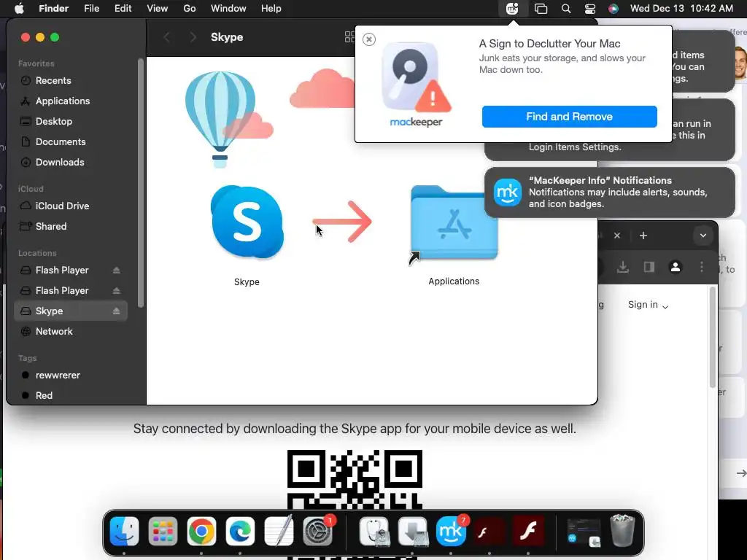
Task: Open Trash from the Dock
Action: 623,531
